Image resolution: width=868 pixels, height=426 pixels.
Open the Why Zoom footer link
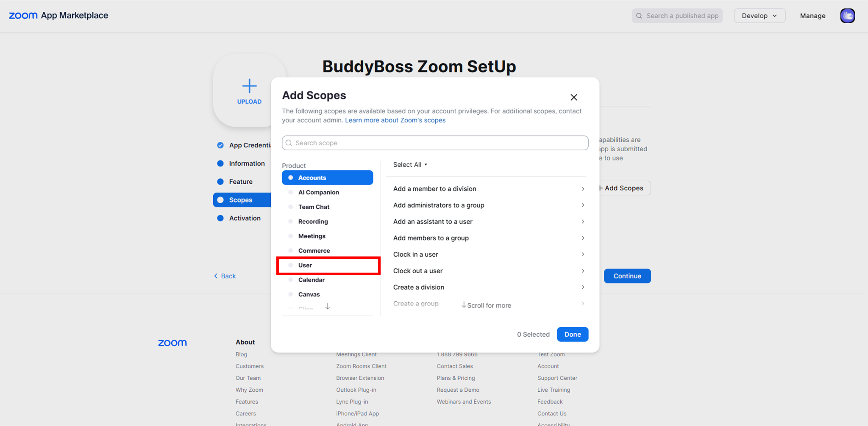click(249, 390)
